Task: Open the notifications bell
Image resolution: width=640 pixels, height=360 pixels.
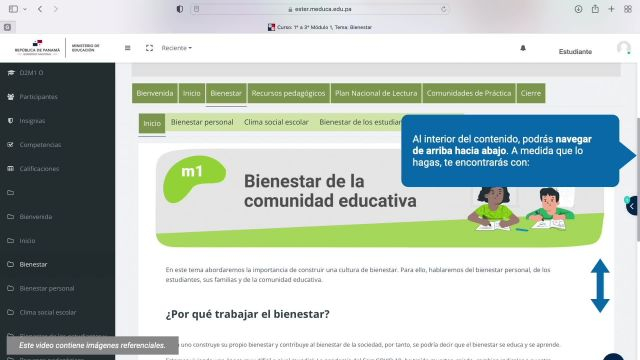Action: click(523, 48)
